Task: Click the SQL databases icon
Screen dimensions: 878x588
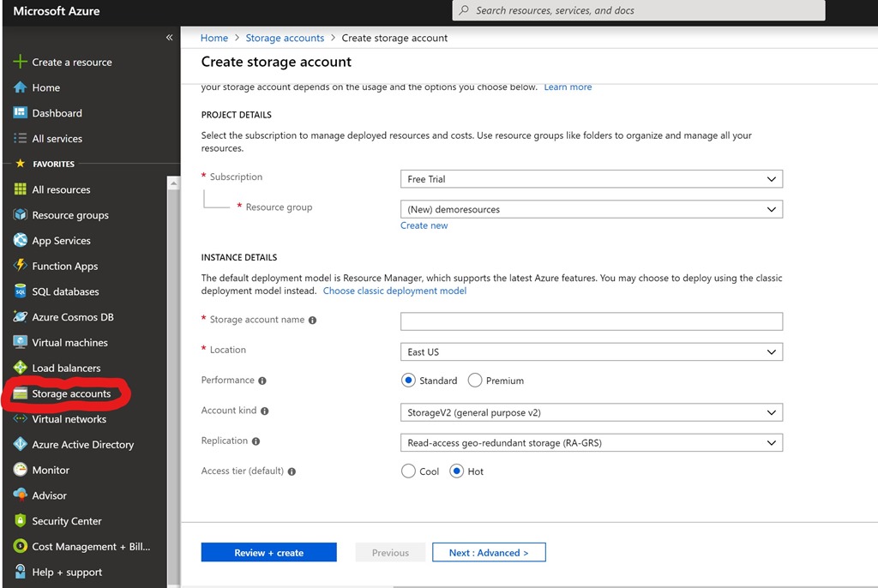Action: click(21, 291)
